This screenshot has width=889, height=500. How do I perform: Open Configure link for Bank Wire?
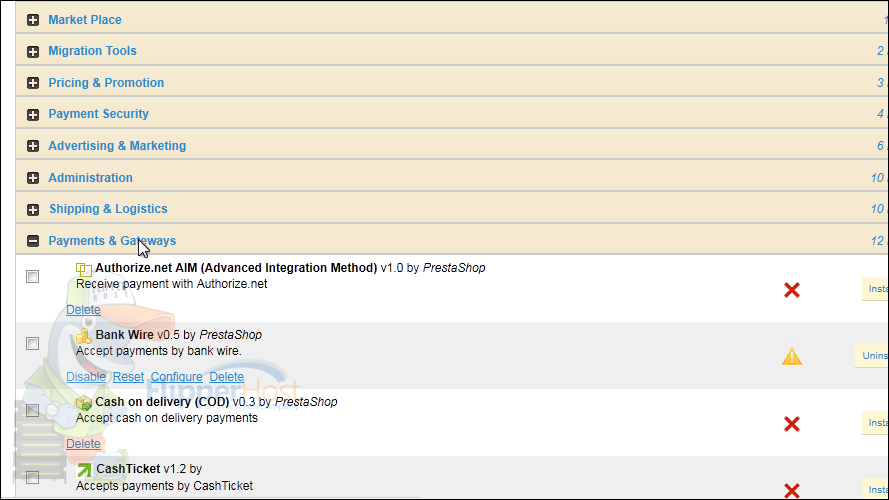coord(176,376)
